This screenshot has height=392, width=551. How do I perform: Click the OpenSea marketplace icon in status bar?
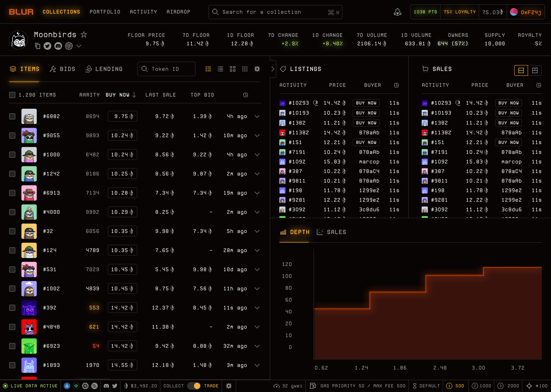tap(67, 386)
